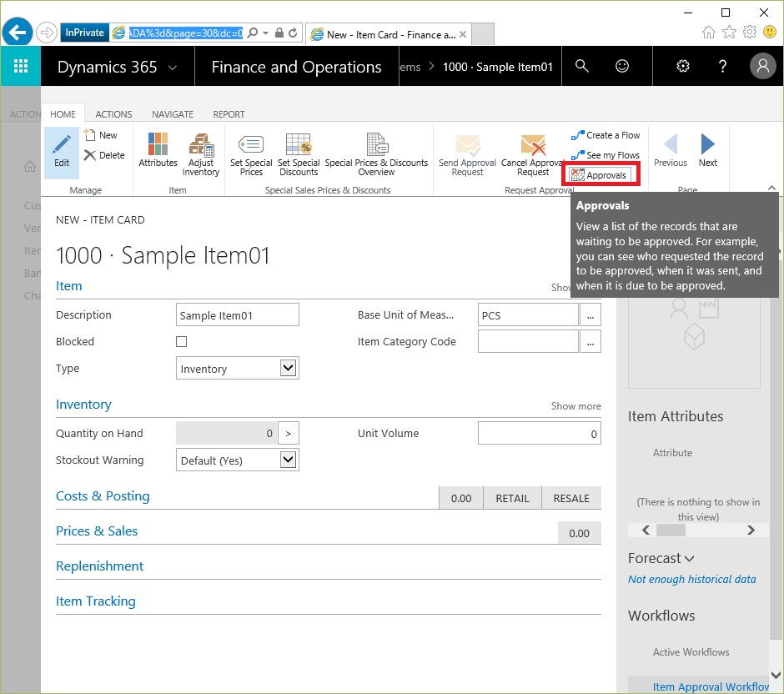Expand the Item Tracking section

click(x=96, y=601)
